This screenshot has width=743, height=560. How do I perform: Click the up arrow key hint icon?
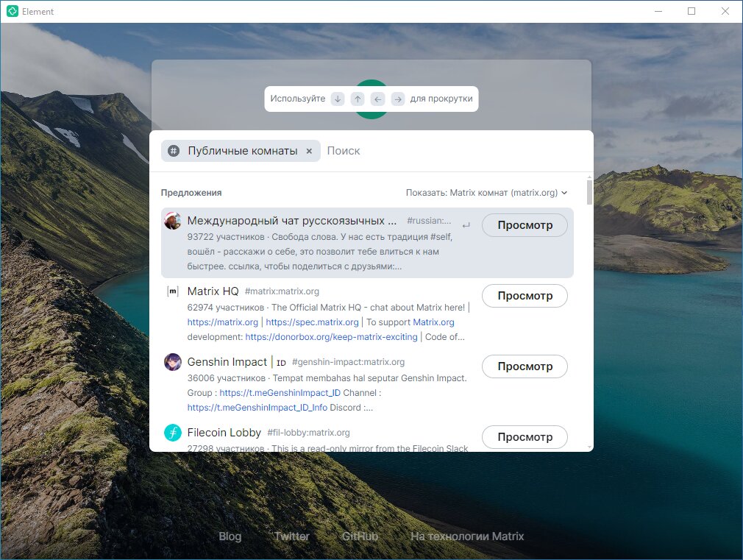(358, 99)
